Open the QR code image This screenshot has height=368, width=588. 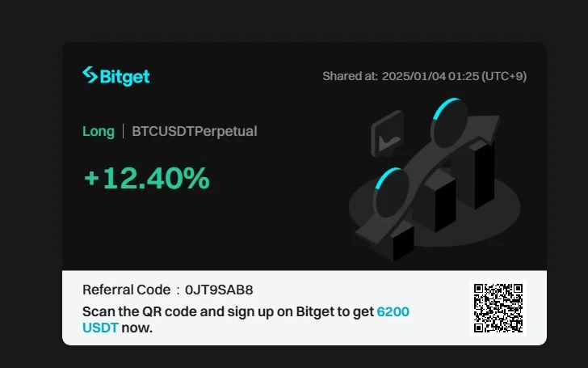[498, 307]
